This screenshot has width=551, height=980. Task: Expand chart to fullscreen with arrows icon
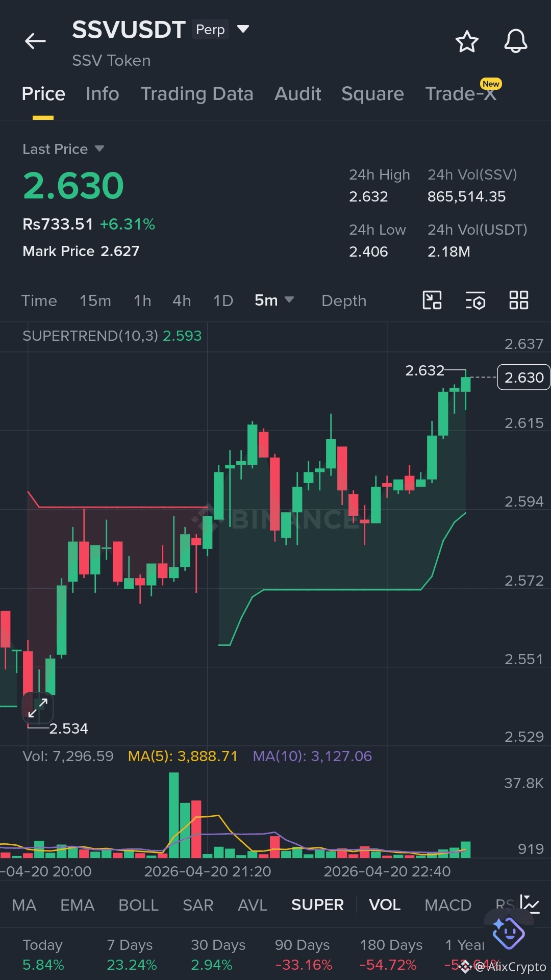(38, 708)
